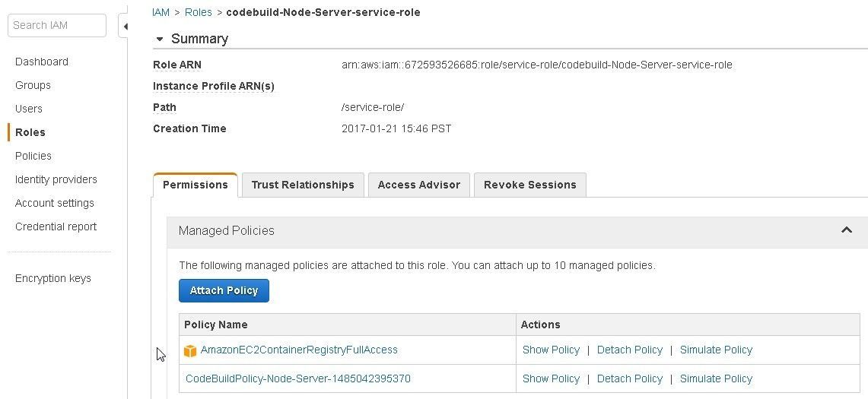Viewport: 868px width, 399px height.
Task: Open the CodeBuildPolicy-Node-Server-1485042395370 policy link
Action: (x=297, y=378)
